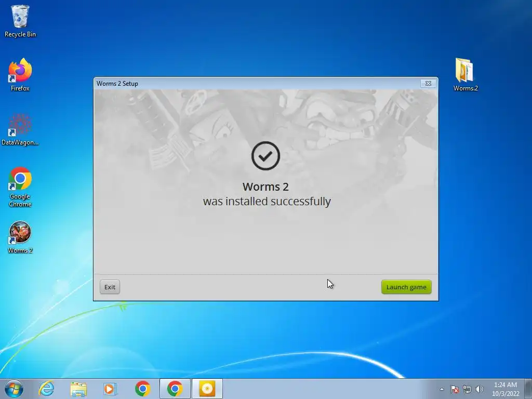Open the network status tray icon
Screen dimensions: 532x399
467,389
